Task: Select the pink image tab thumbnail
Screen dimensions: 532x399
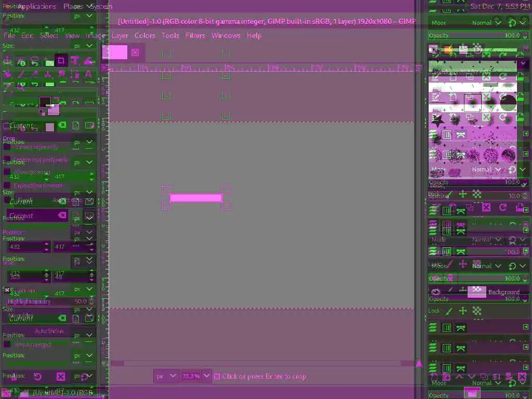Action: click(x=115, y=52)
